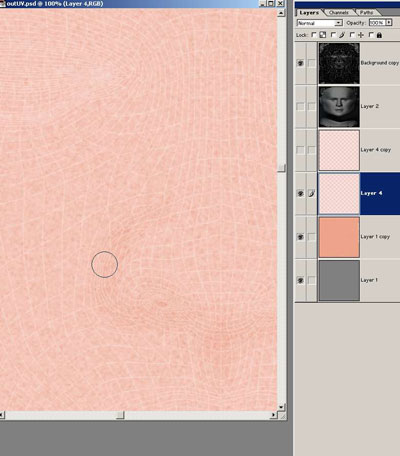Click the vertical scrollbar down arrow
This screenshot has width=400, height=456.
coord(281,407)
